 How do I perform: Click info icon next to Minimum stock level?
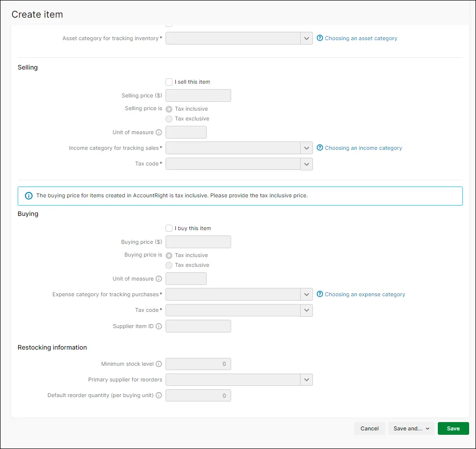(x=159, y=364)
